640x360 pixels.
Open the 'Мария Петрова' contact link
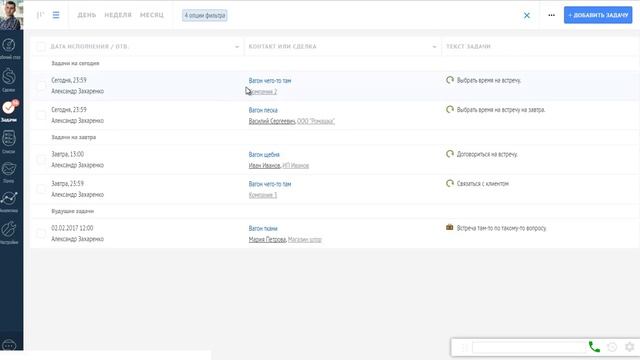point(267,240)
